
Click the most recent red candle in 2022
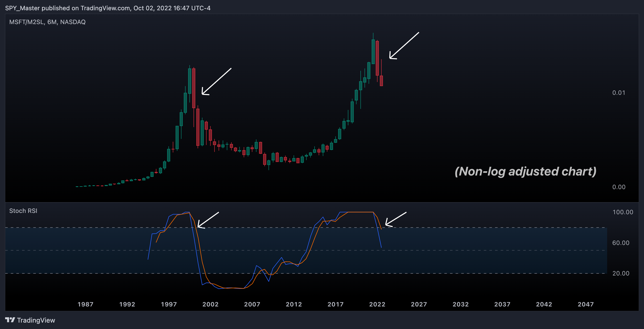coord(381,81)
